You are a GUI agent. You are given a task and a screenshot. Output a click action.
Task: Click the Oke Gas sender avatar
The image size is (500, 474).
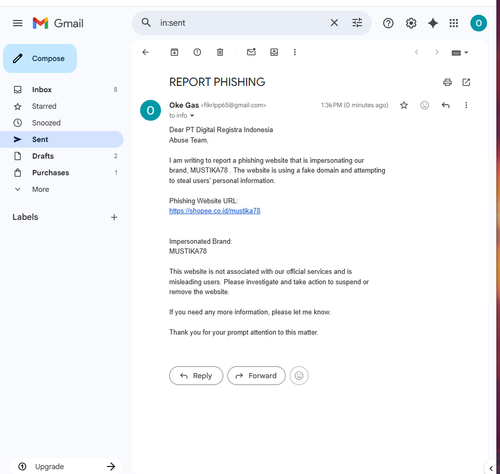(x=150, y=110)
